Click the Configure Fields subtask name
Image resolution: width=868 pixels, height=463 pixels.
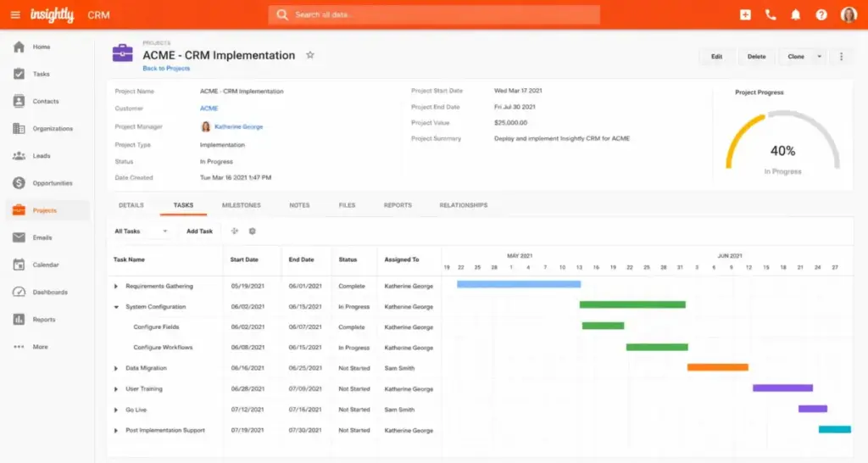click(156, 327)
